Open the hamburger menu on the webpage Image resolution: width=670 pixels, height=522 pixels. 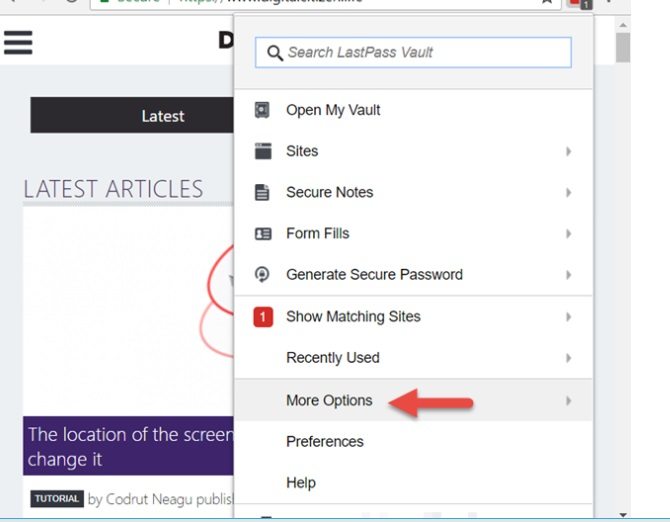(x=18, y=43)
